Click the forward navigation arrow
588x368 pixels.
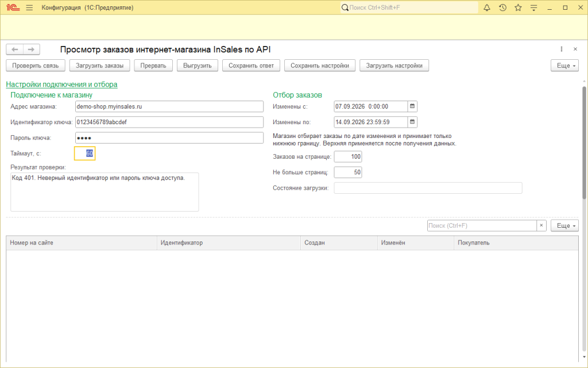32,49
